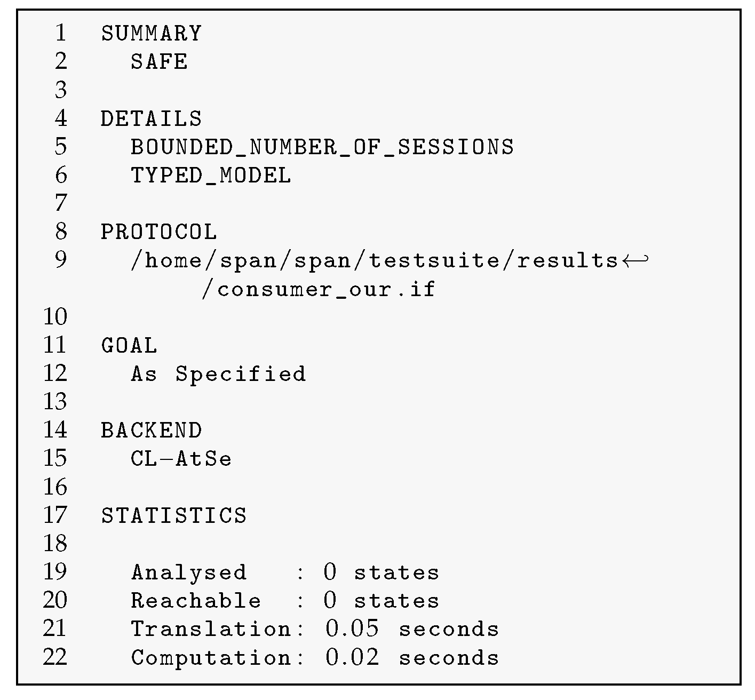Select the As Specified text
The image size is (755, 700).
click(x=218, y=374)
